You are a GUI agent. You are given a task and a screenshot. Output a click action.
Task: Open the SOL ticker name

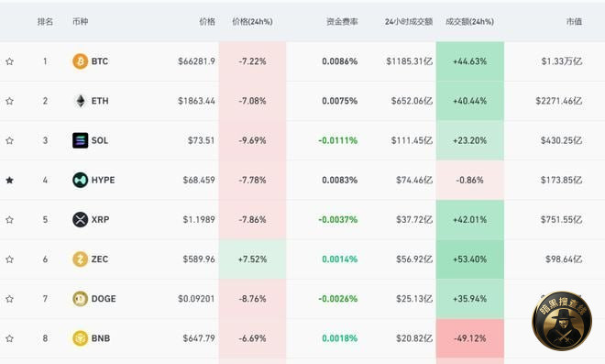coord(100,140)
